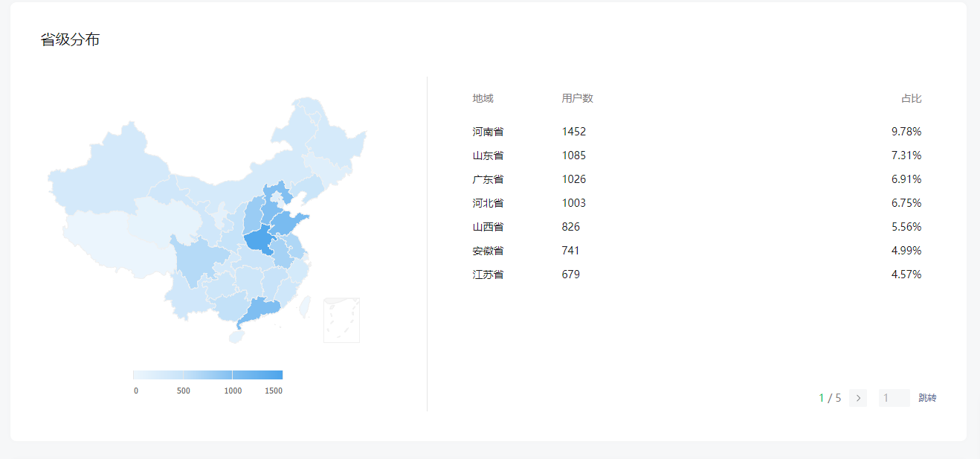Go to next page using the arrow button
The height and width of the screenshot is (459, 980).
[858, 398]
